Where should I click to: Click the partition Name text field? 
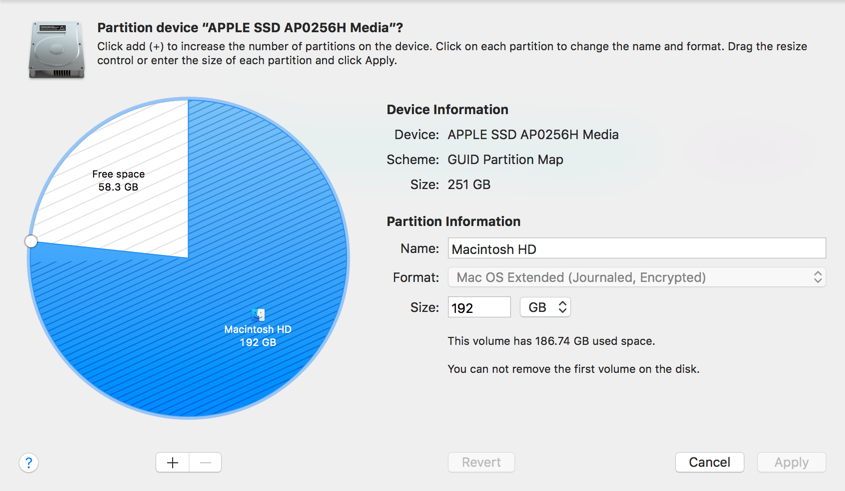tap(636, 249)
